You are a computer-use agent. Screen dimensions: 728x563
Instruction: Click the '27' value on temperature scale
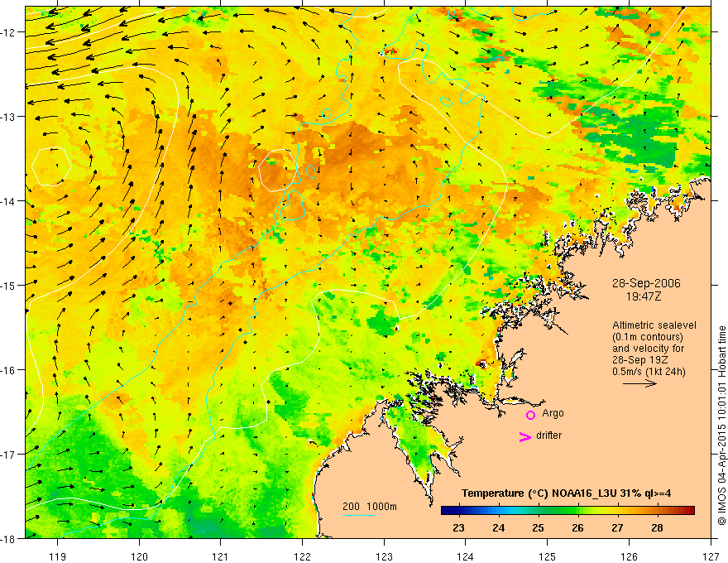617,527
